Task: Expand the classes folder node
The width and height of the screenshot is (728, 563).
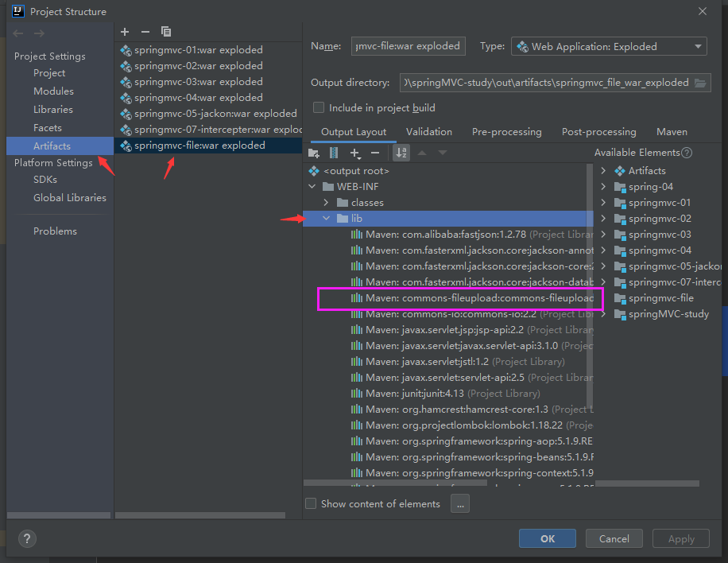Action: [x=326, y=203]
